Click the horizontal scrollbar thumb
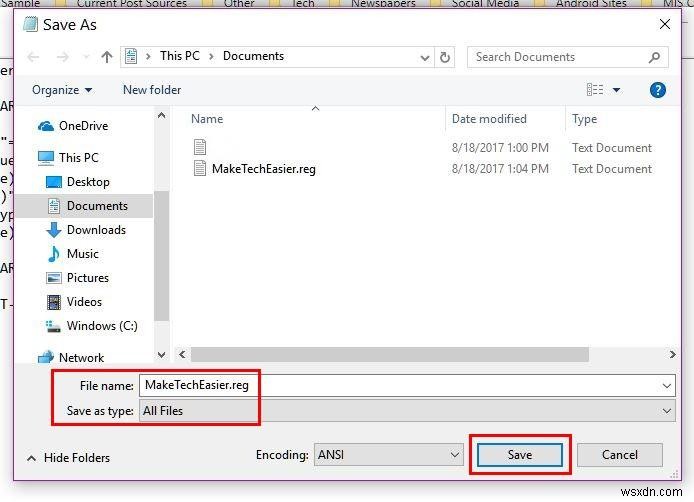Screen dimensions: 694x502 (x=389, y=355)
